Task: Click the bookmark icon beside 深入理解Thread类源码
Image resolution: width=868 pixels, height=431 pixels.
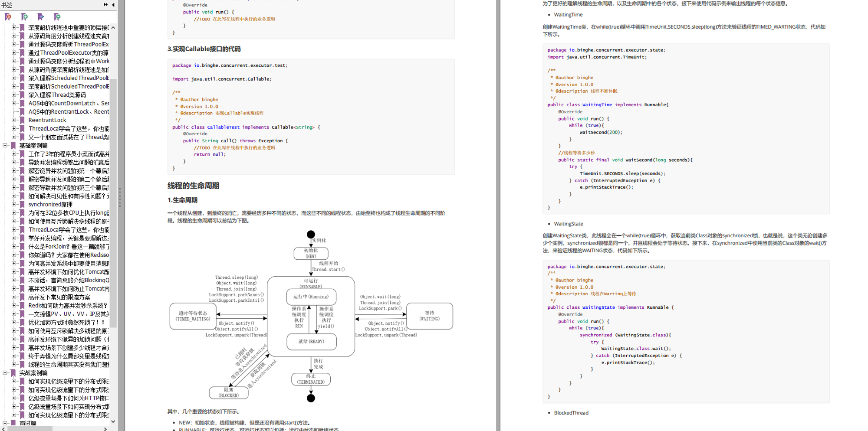Action: point(22,95)
